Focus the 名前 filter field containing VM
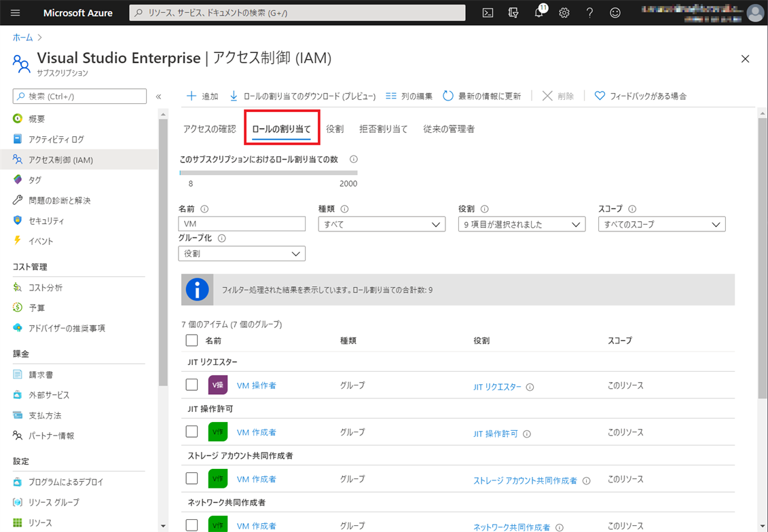This screenshot has height=532, width=768. coord(242,224)
